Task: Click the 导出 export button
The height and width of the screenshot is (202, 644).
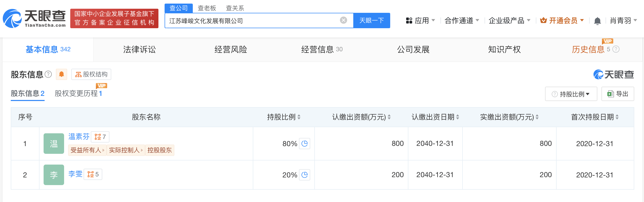Action: pos(618,94)
